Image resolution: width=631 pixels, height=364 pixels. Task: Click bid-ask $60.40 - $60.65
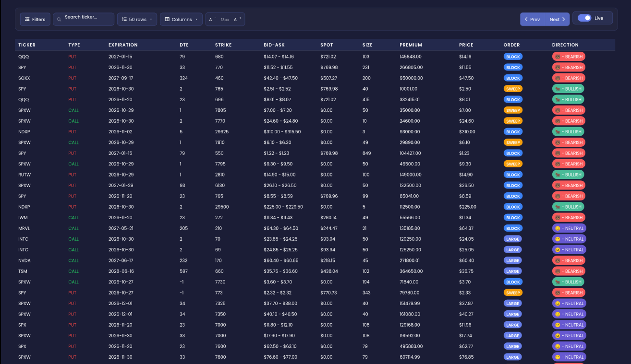[x=281, y=260]
